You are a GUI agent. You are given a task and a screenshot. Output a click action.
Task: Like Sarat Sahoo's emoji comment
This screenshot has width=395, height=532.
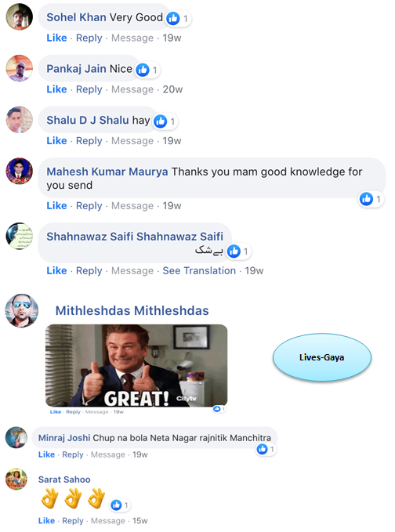click(x=46, y=520)
